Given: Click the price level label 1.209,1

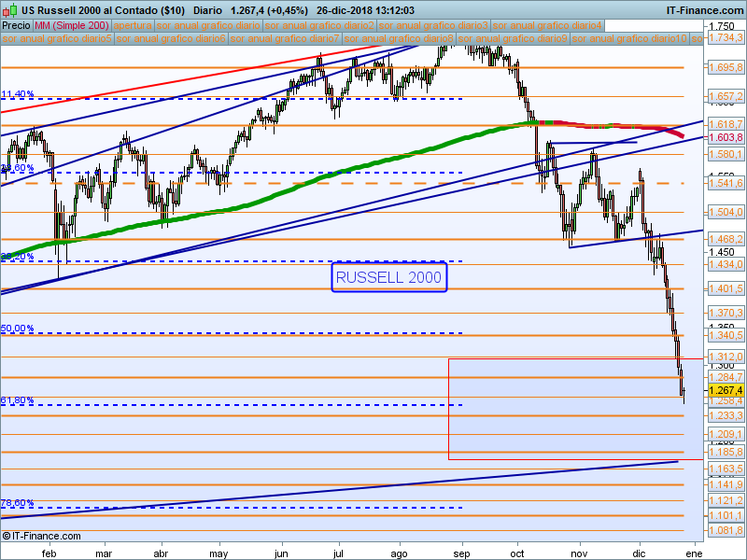Looking at the screenshot, I should pos(726,434).
